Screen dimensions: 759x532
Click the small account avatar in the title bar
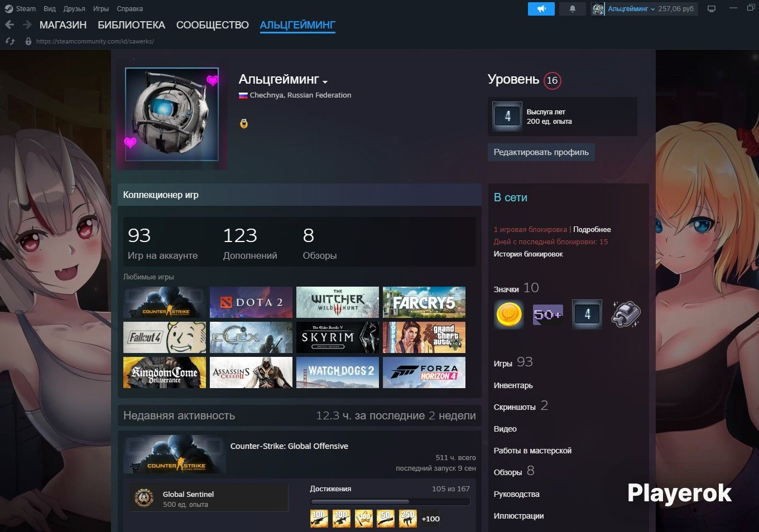598,9
